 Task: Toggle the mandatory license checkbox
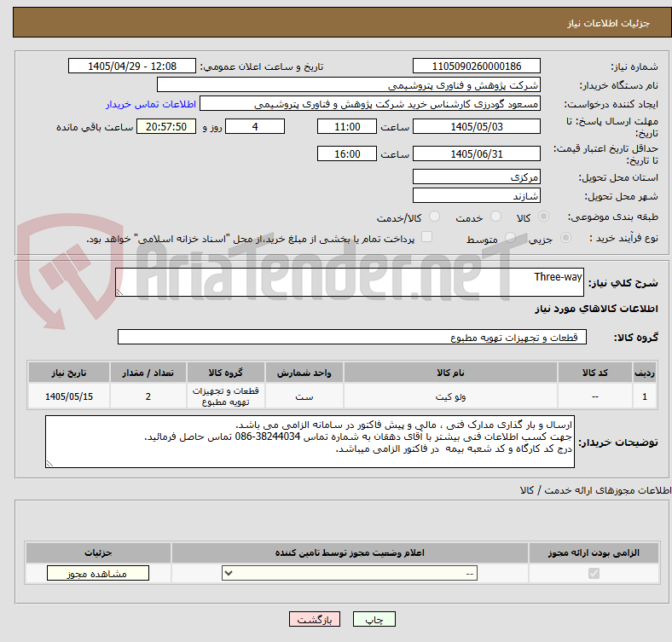pos(594,574)
